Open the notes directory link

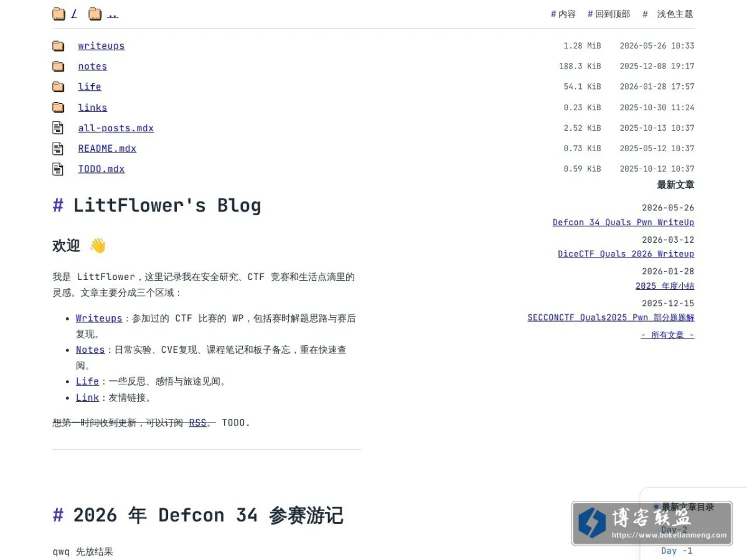point(93,67)
